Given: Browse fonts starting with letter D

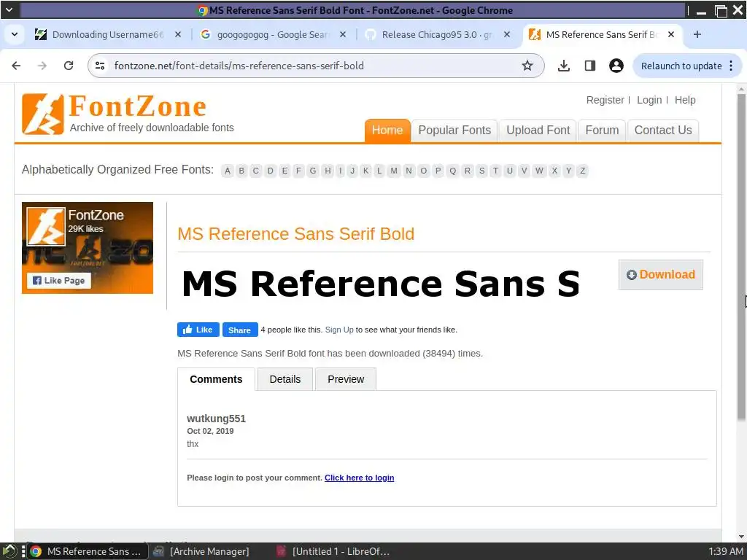Looking at the screenshot, I should coord(270,171).
